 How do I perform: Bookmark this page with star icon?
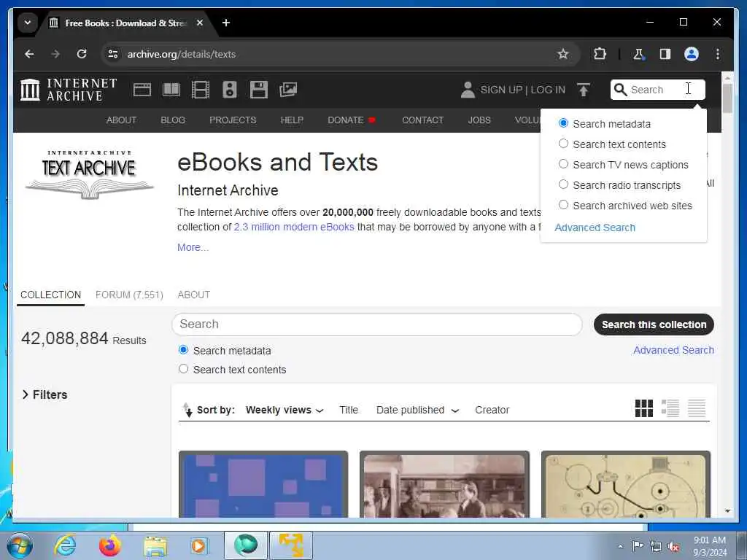[563, 54]
